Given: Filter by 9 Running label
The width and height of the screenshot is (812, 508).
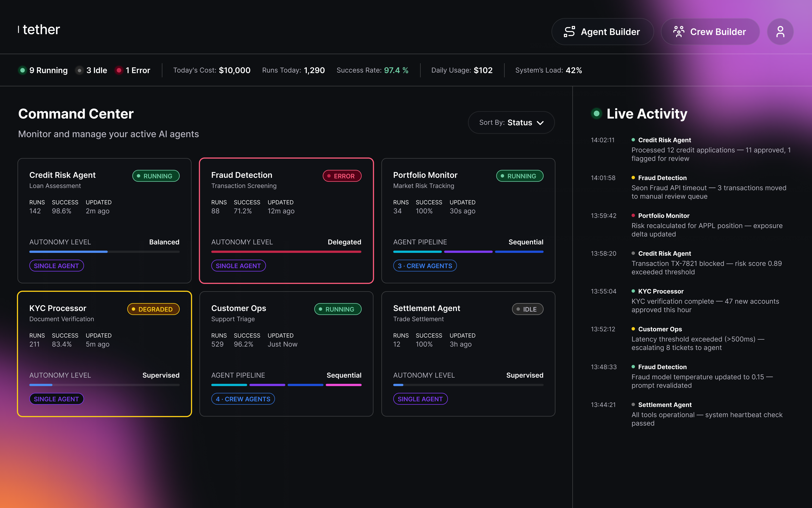Looking at the screenshot, I should pos(48,70).
